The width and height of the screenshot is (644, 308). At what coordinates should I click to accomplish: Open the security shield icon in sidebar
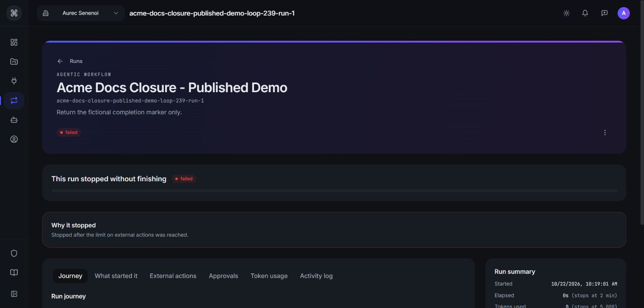(14, 253)
